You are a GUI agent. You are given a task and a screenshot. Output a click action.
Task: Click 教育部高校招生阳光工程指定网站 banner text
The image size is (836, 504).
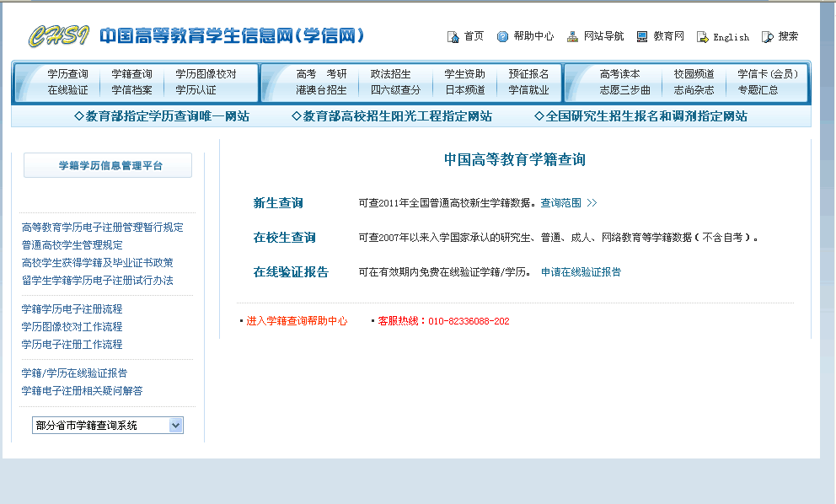coord(392,116)
